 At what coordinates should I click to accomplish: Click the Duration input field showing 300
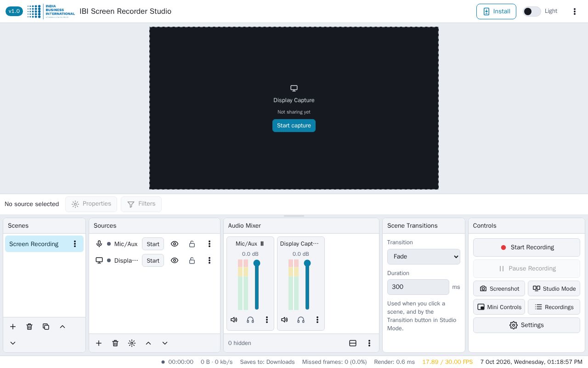418,287
